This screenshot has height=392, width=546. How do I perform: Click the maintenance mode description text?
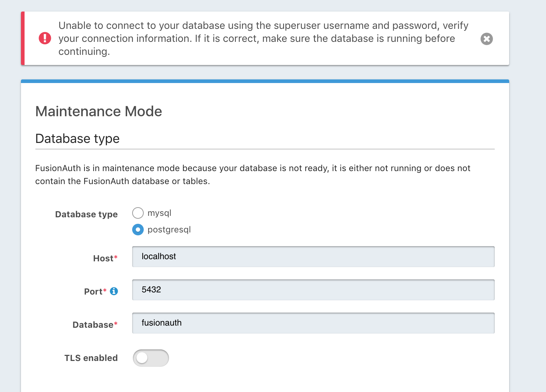(253, 174)
